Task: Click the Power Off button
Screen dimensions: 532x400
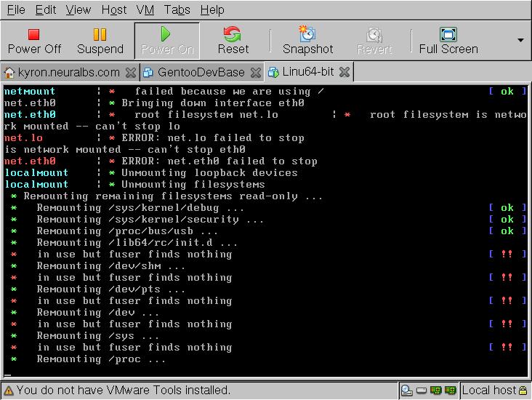Action: coord(34,41)
